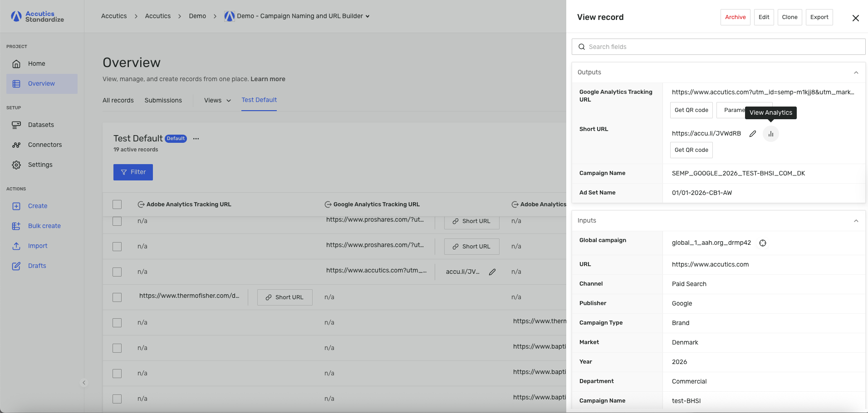Image resolution: width=868 pixels, height=413 pixels.
Task: Click the pencil icon beside the Short URL
Action: [x=753, y=134]
